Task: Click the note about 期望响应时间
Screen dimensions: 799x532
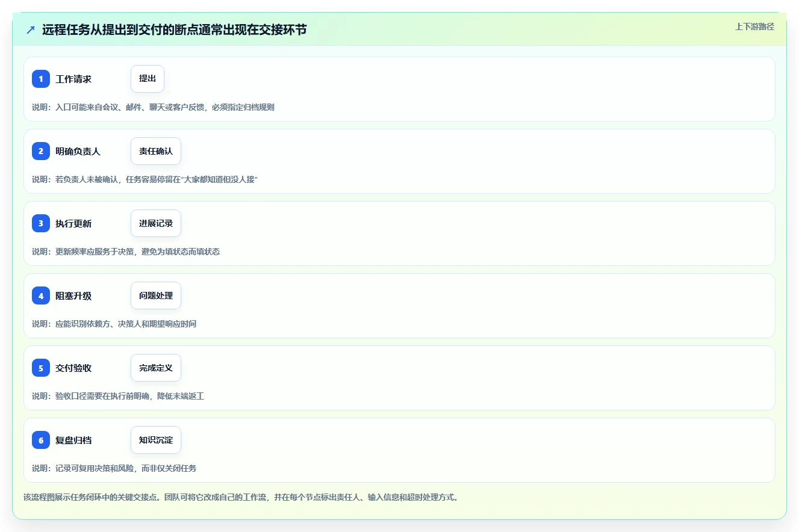Action: (114, 324)
